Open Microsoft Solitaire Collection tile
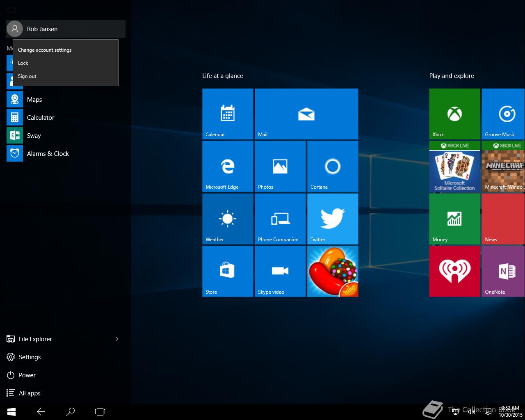 (x=454, y=167)
